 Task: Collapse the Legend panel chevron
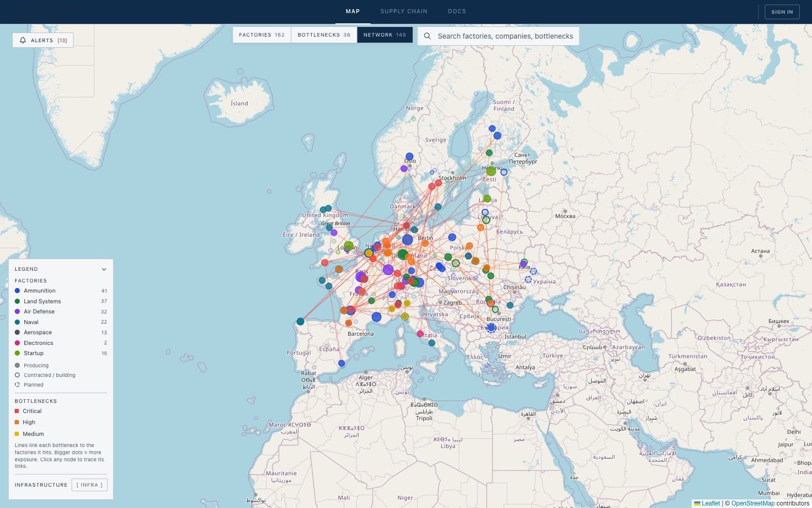pyautogui.click(x=104, y=269)
